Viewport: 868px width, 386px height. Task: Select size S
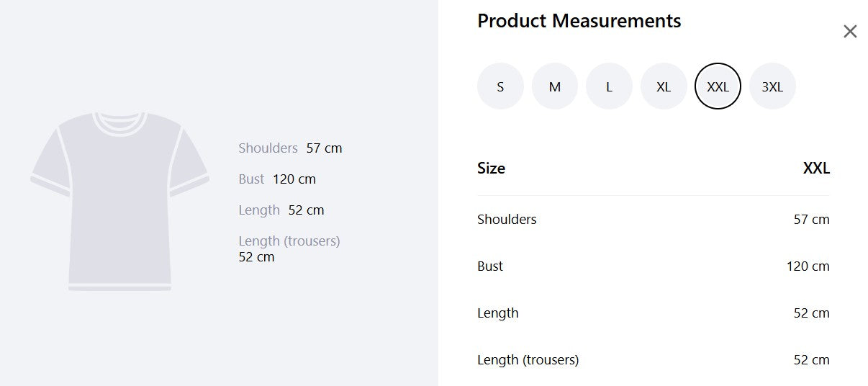(x=500, y=86)
